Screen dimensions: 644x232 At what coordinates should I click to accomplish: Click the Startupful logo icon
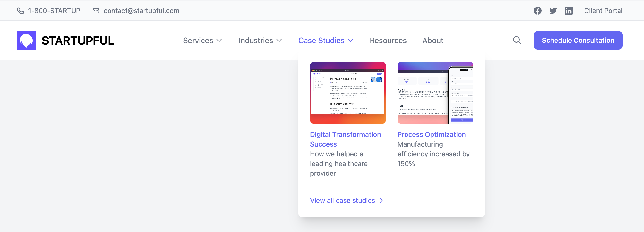pyautogui.click(x=26, y=40)
